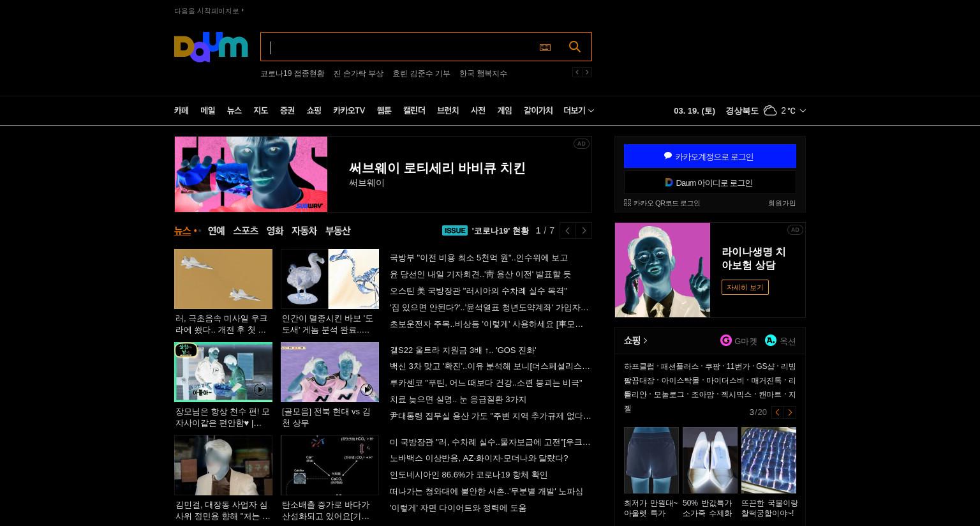Open 웹툰 in navigation bar
The height and width of the screenshot is (526, 980).
pyautogui.click(x=384, y=110)
